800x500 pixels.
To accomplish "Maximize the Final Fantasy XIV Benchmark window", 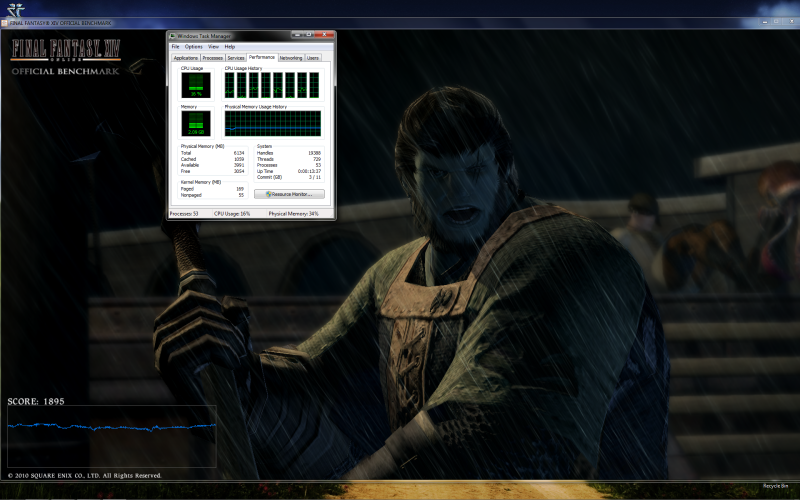I will coord(776,22).
